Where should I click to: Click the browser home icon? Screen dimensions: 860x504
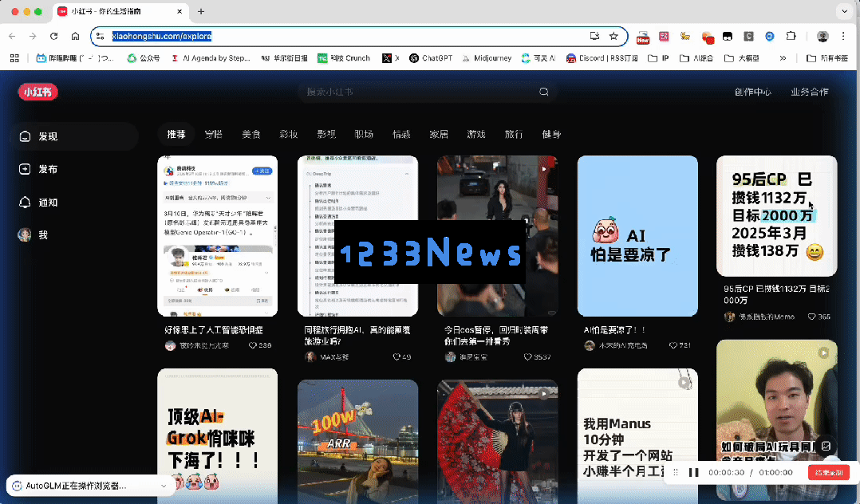(x=75, y=36)
